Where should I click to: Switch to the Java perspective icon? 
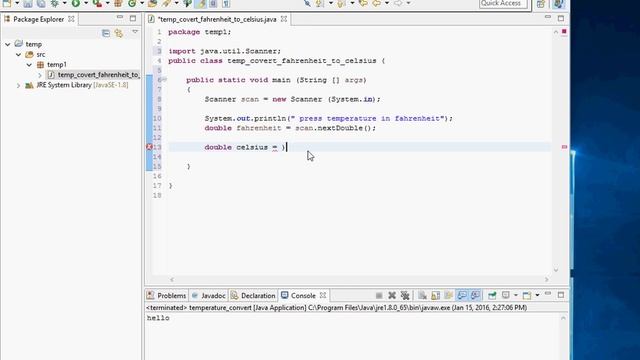pyautogui.click(x=558, y=4)
